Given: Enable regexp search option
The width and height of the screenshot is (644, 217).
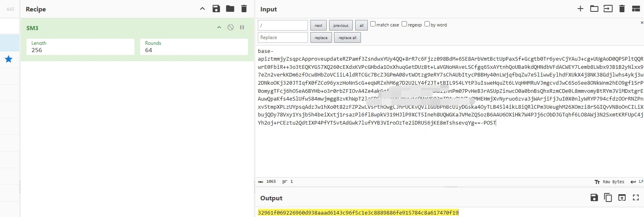Looking at the screenshot, I should pyautogui.click(x=404, y=24).
